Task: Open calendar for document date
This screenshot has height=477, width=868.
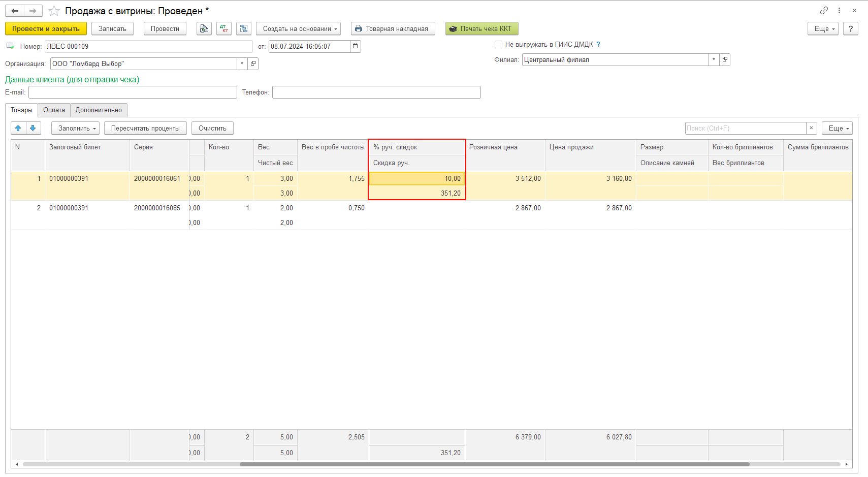Action: [x=356, y=46]
